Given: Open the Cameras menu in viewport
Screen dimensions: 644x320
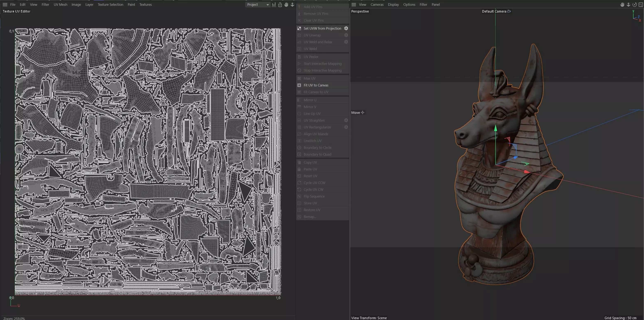Looking at the screenshot, I should (x=377, y=5).
